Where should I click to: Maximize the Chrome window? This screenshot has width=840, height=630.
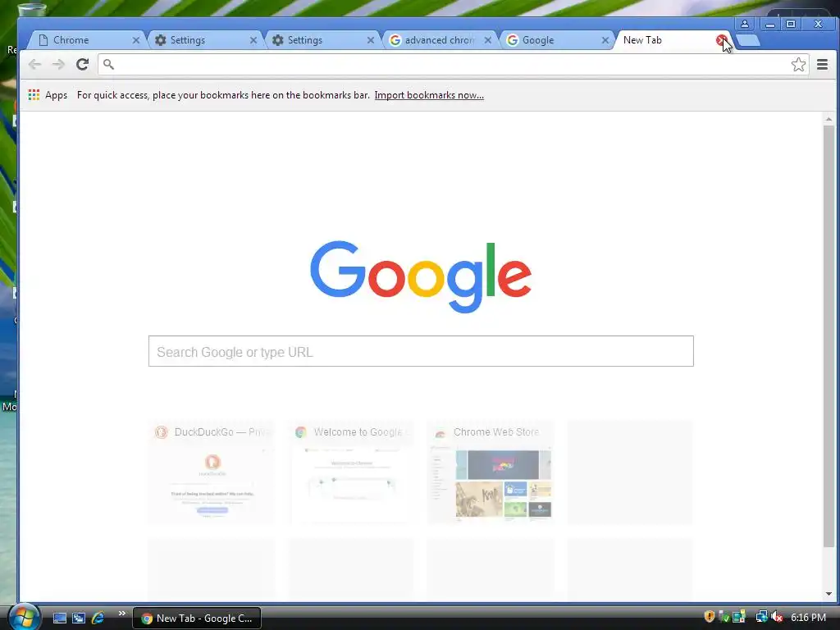tap(791, 24)
